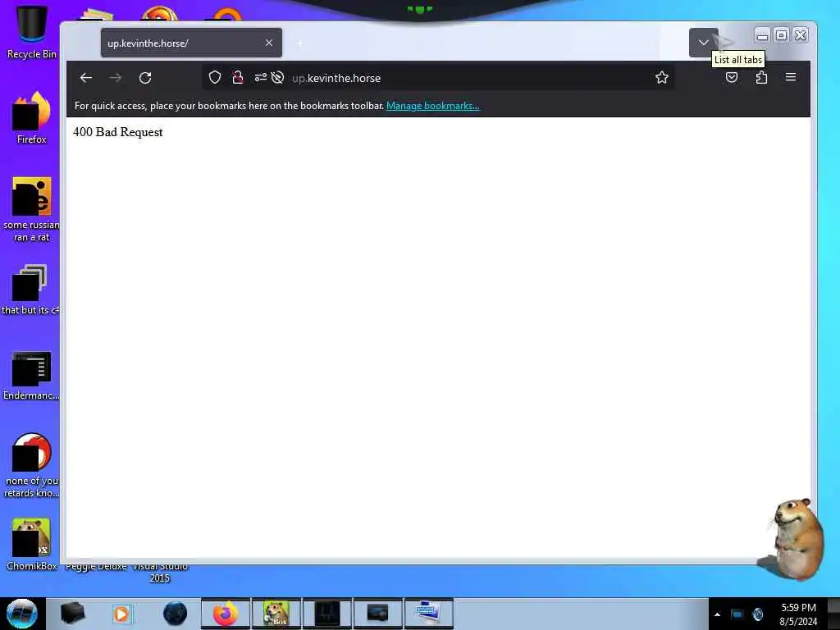Viewport: 840px width, 630px height.
Task: Expand the List all tabs dropdown
Action: (x=703, y=43)
